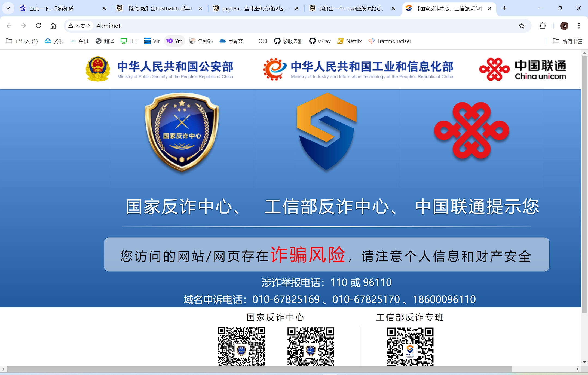The width and height of the screenshot is (588, 375).
Task: Open the 甲骨文 bookmark
Action: coord(231,41)
